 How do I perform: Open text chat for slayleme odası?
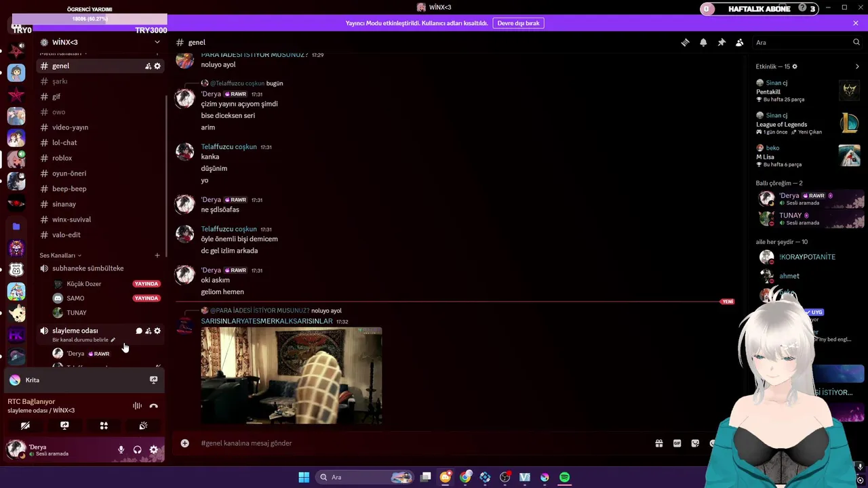(x=139, y=331)
